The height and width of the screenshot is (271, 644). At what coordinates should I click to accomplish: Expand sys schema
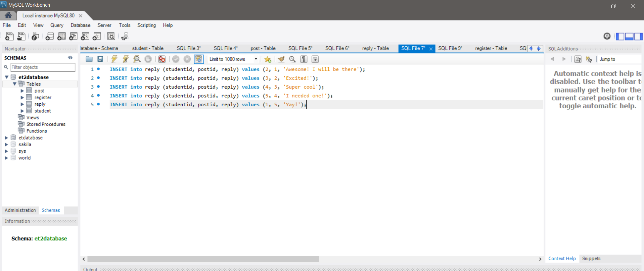coord(6,151)
